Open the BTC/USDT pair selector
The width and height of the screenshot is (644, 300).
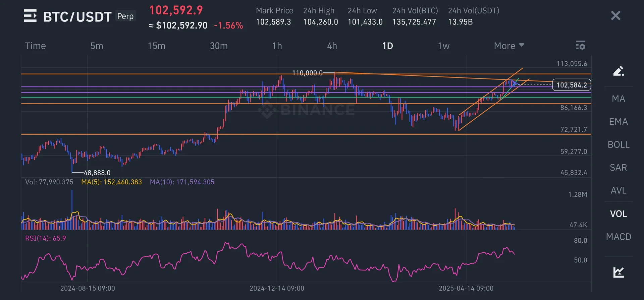point(77,17)
